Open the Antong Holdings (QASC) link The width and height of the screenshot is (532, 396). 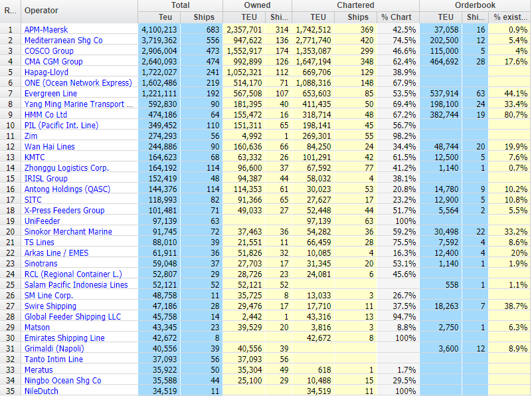click(68, 189)
